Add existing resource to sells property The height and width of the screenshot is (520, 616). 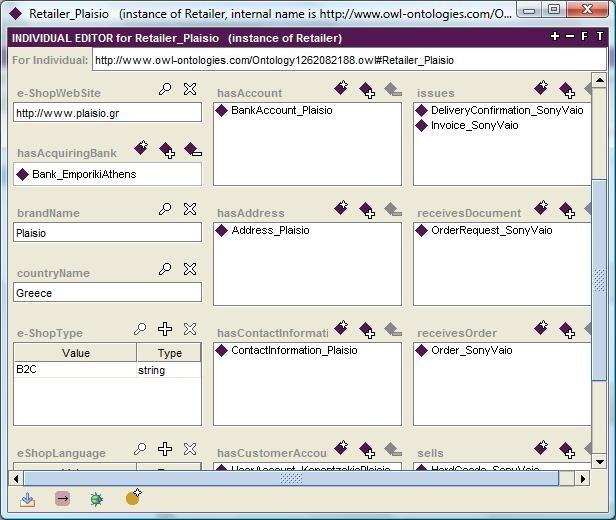(567, 450)
